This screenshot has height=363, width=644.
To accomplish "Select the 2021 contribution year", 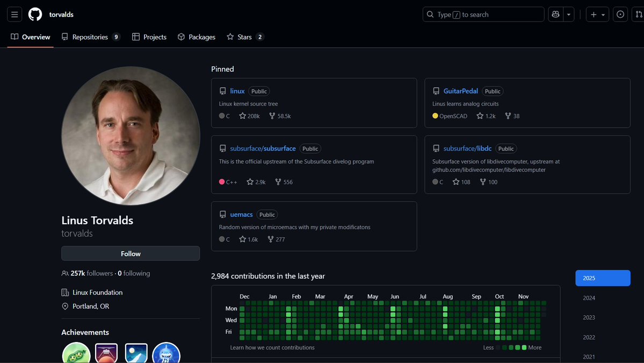I will click(x=603, y=357).
